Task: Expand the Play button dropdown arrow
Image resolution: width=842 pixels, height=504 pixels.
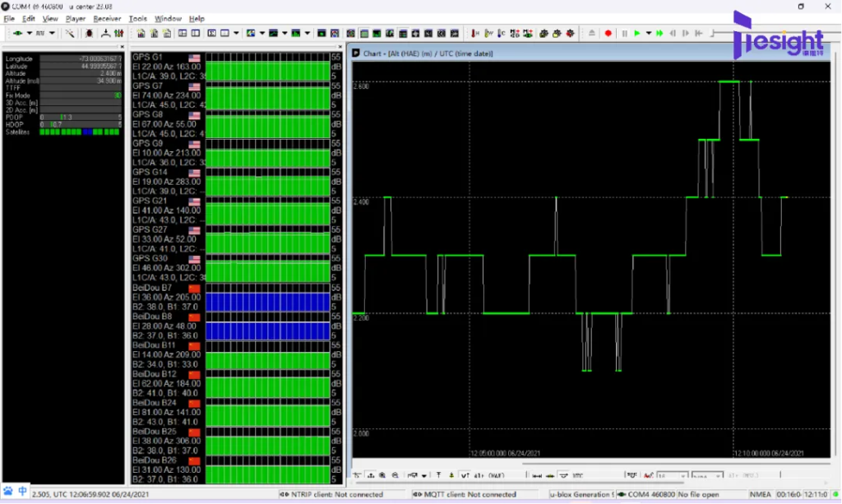Action: coord(648,33)
